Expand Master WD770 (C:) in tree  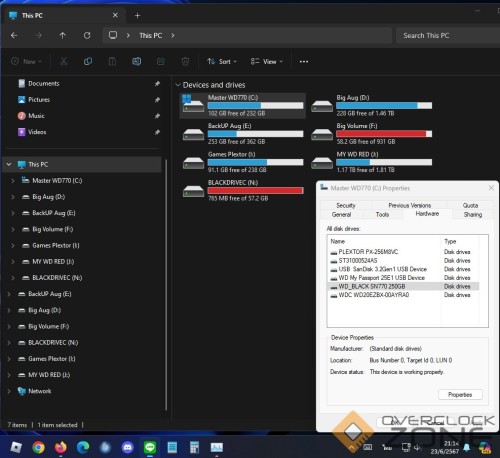point(13,181)
